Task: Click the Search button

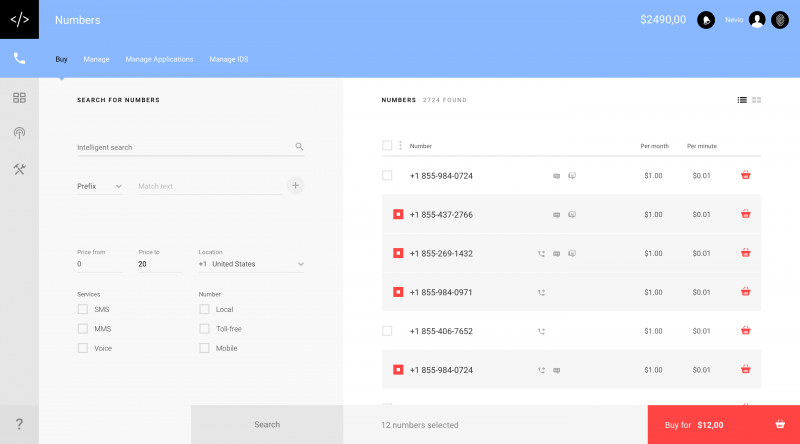Action: coord(267,425)
